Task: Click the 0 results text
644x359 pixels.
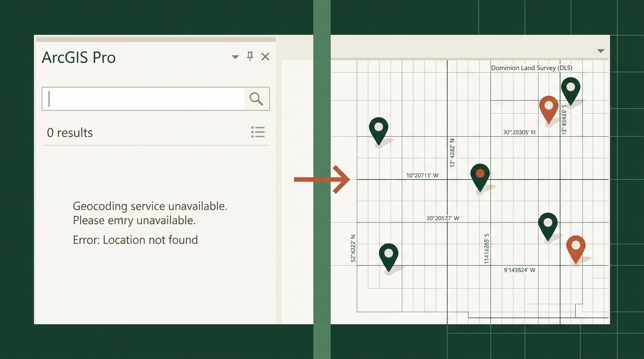Action: 70,132
